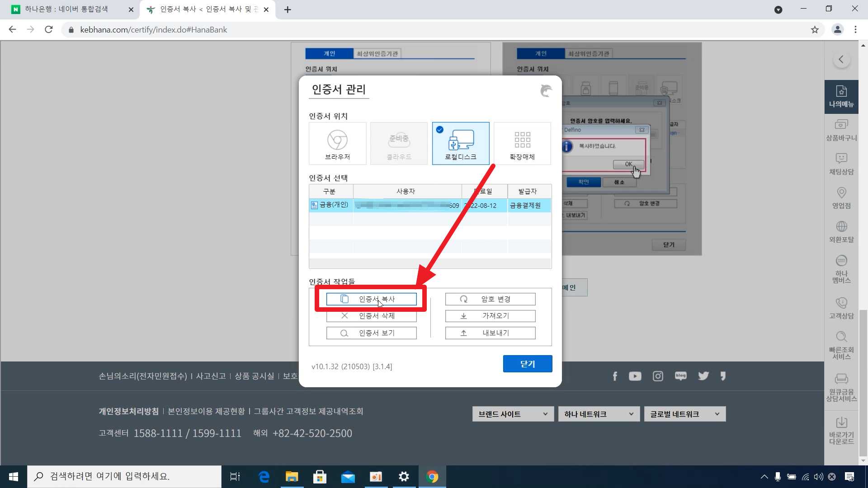
Task: Open 나의메뉴 sidebar icon
Action: pyautogui.click(x=841, y=96)
